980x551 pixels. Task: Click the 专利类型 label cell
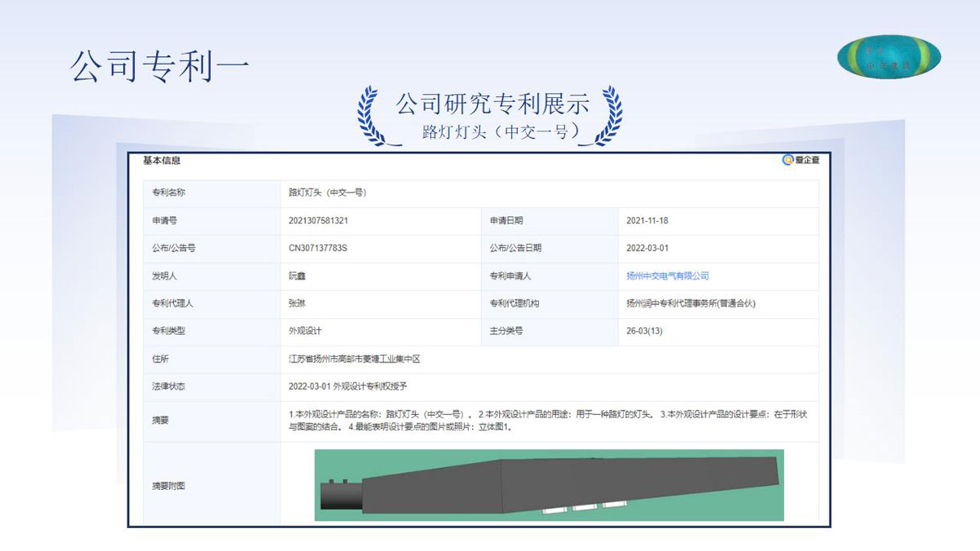point(212,331)
